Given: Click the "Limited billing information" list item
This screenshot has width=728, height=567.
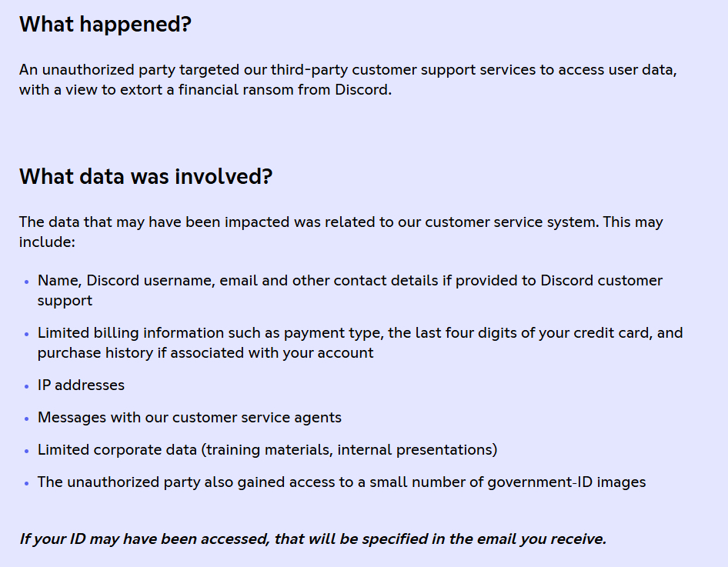Looking at the screenshot, I should pyautogui.click(x=359, y=343).
